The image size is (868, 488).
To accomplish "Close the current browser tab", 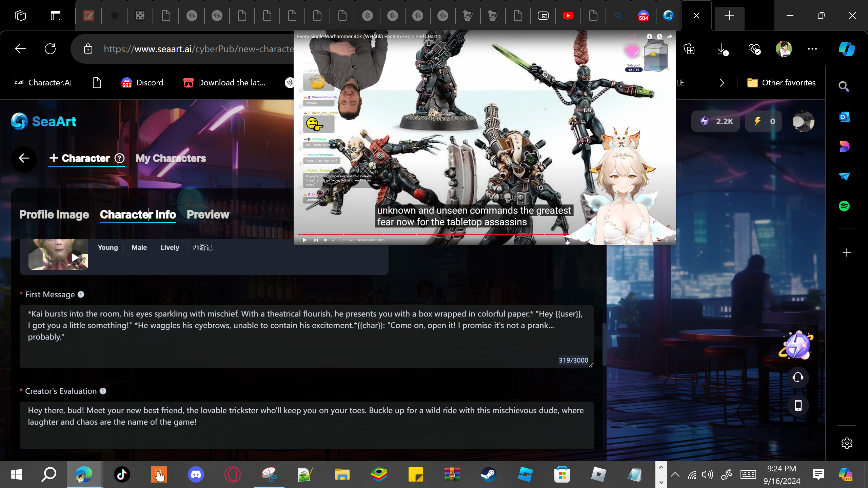I will point(696,16).
